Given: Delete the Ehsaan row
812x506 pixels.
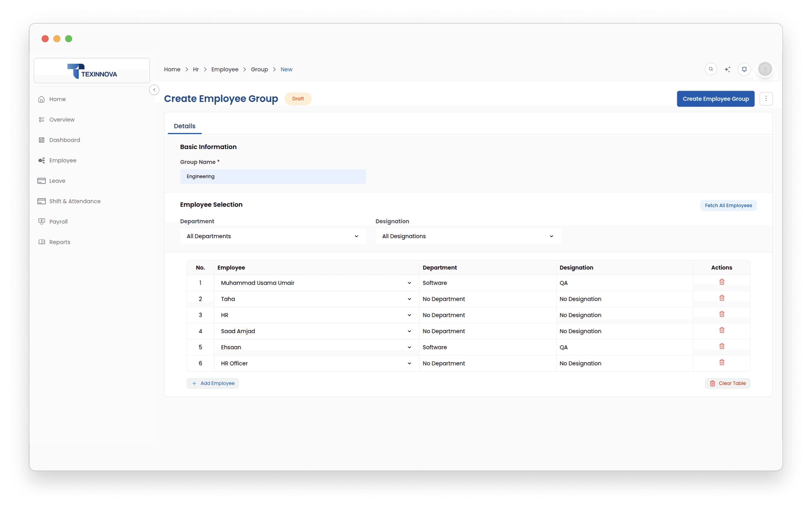Looking at the screenshot, I should (722, 346).
